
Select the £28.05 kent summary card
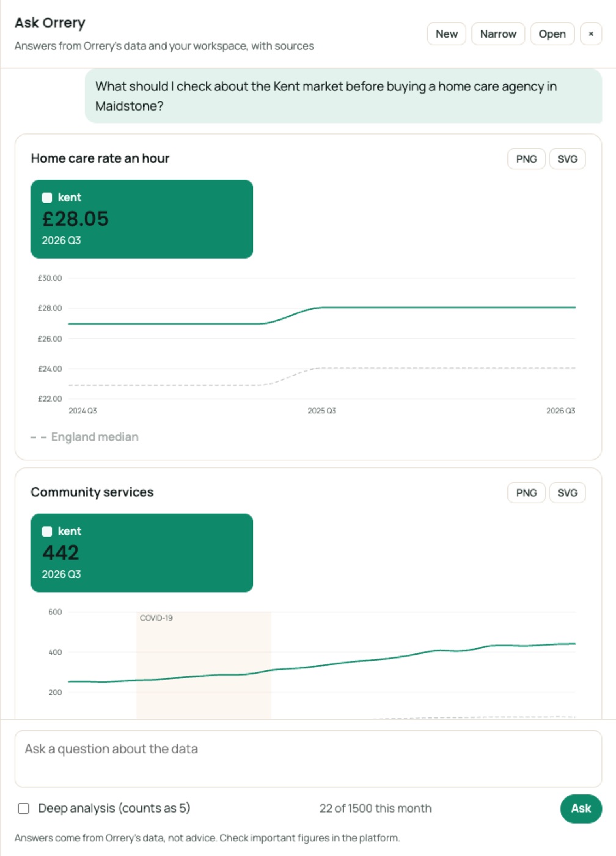pyautogui.click(x=142, y=219)
